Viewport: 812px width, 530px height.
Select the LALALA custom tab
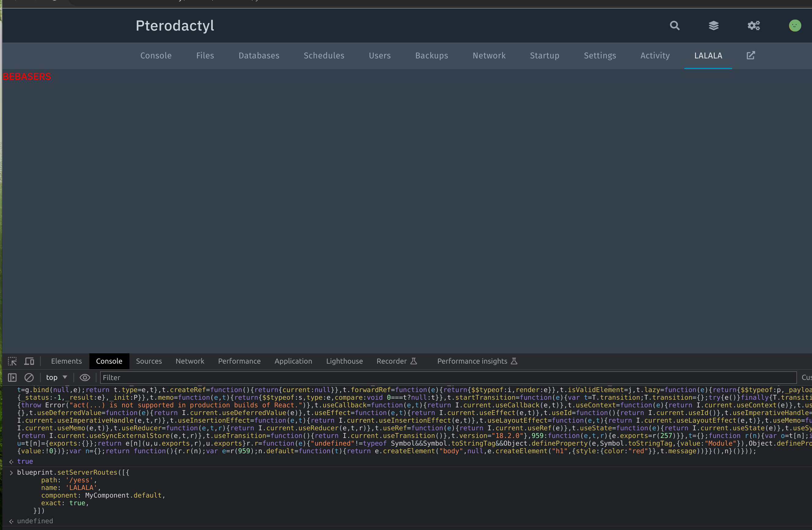click(708, 56)
